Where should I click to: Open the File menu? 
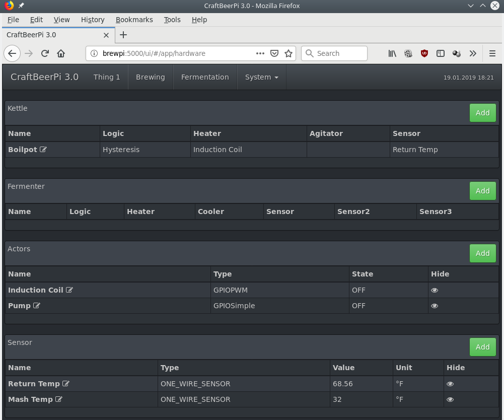point(13,20)
